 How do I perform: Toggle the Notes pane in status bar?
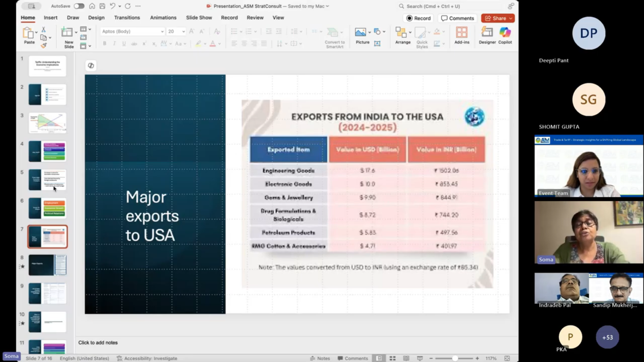(320, 358)
